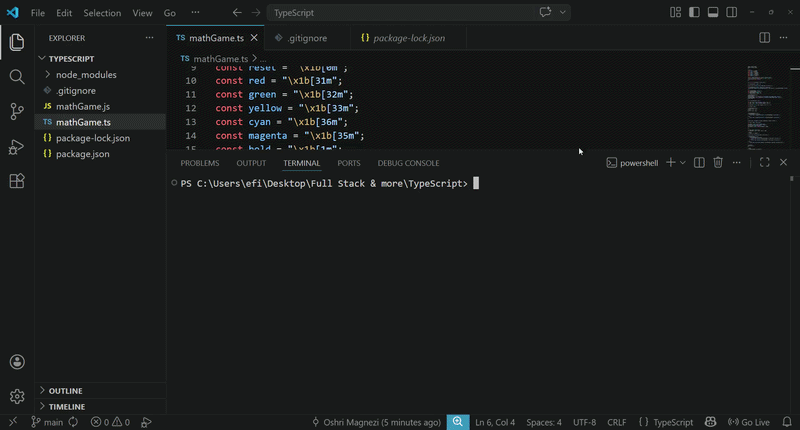Toggle the primary side bar layout

pos(695,13)
